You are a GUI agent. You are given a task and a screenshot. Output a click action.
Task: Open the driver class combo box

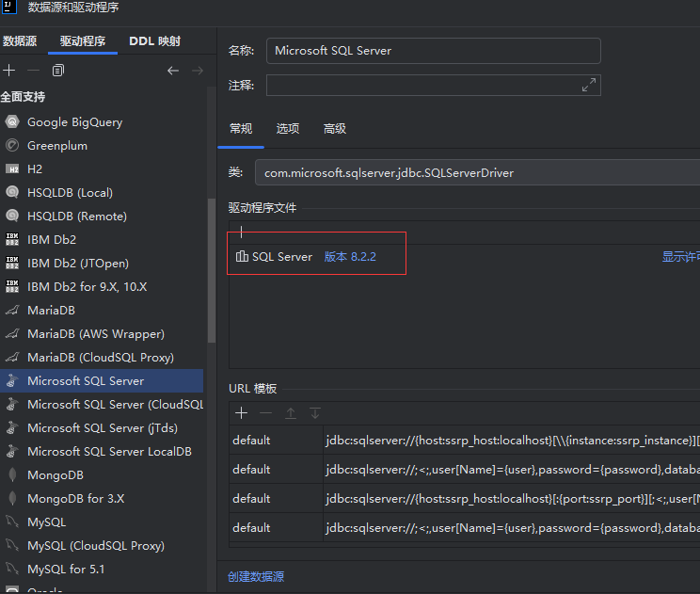click(x=477, y=173)
